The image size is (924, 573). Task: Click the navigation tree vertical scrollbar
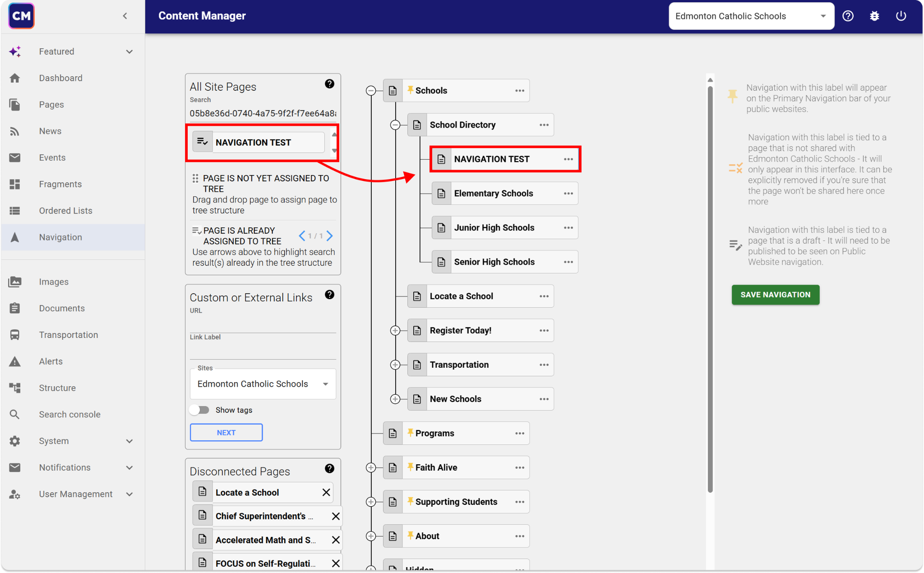(x=710, y=289)
